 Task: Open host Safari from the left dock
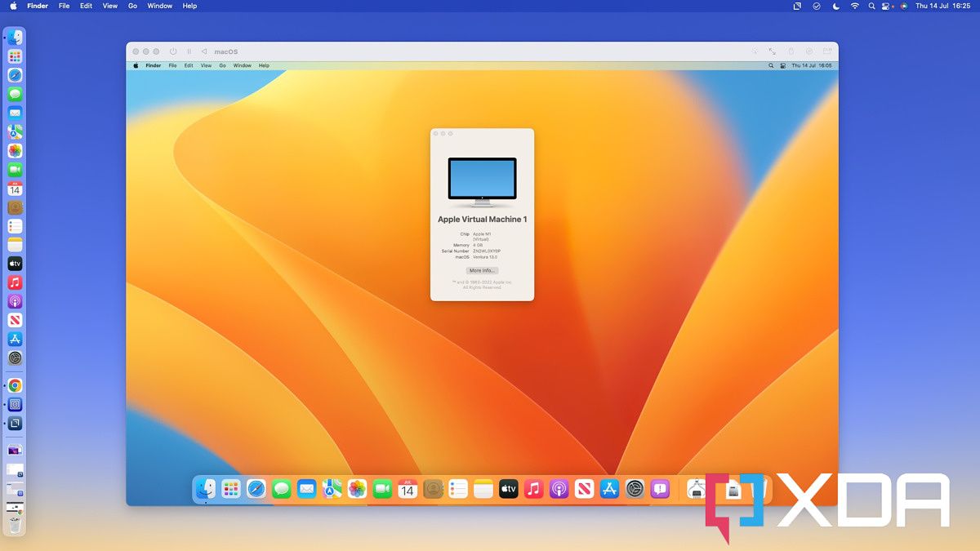15,75
